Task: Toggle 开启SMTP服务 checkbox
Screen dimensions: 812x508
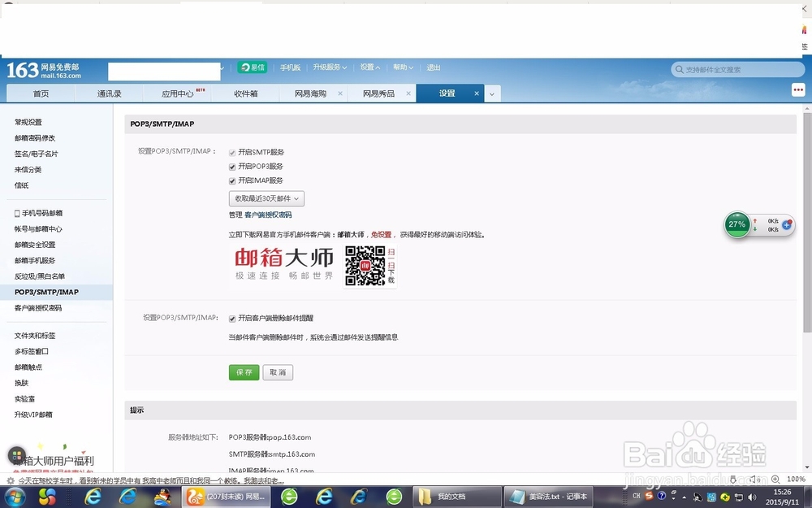Action: pyautogui.click(x=232, y=153)
